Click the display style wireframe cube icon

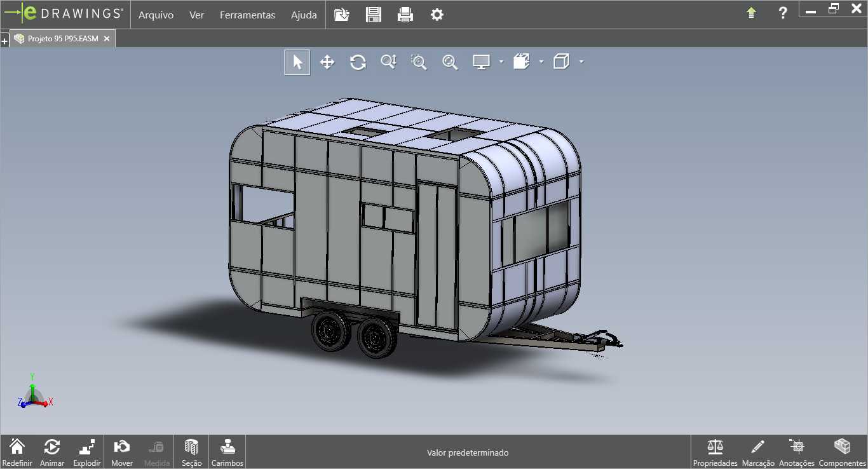click(561, 62)
